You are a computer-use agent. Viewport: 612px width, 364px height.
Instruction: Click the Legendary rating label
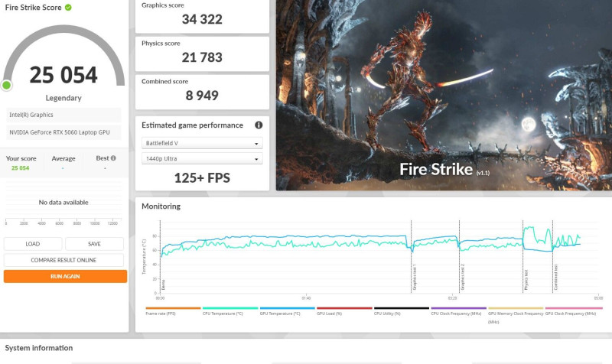(63, 98)
